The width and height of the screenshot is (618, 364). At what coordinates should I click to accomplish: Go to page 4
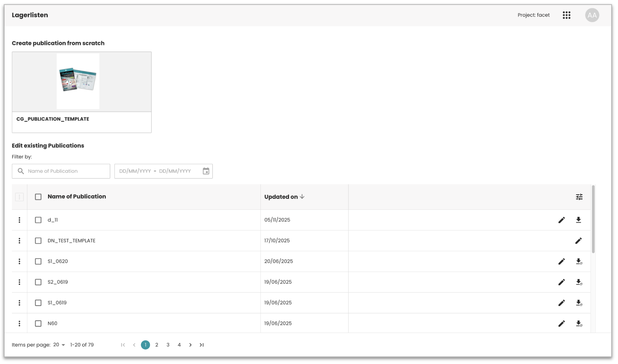coord(179,345)
